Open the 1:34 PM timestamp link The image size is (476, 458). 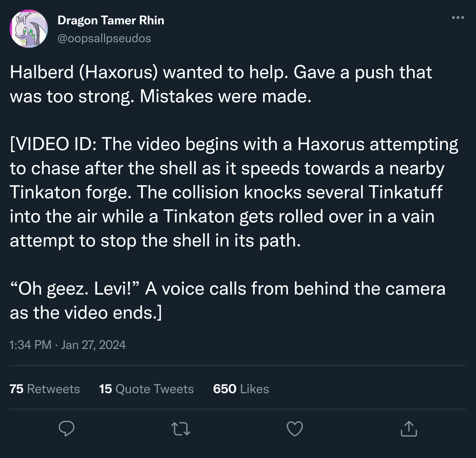(x=30, y=345)
